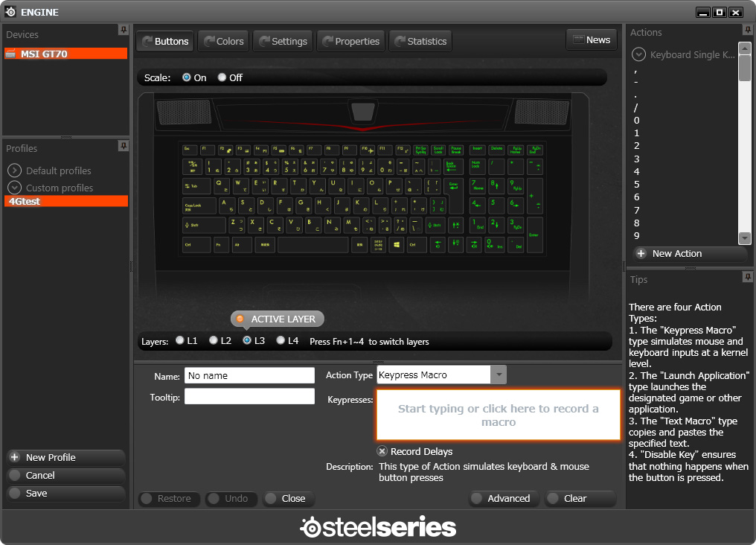Viewport: 756px width, 545px height.
Task: Switch to the Settings tab
Action: (283, 41)
